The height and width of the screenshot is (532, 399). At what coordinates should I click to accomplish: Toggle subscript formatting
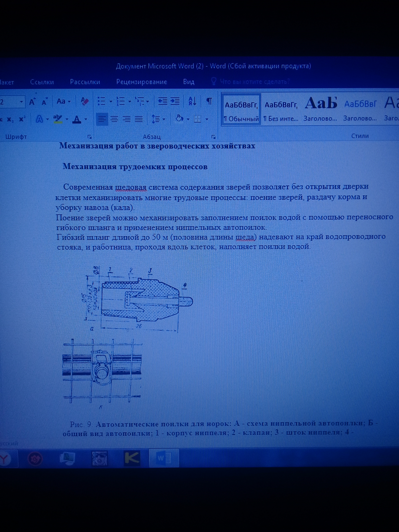pyautogui.click(x=10, y=119)
